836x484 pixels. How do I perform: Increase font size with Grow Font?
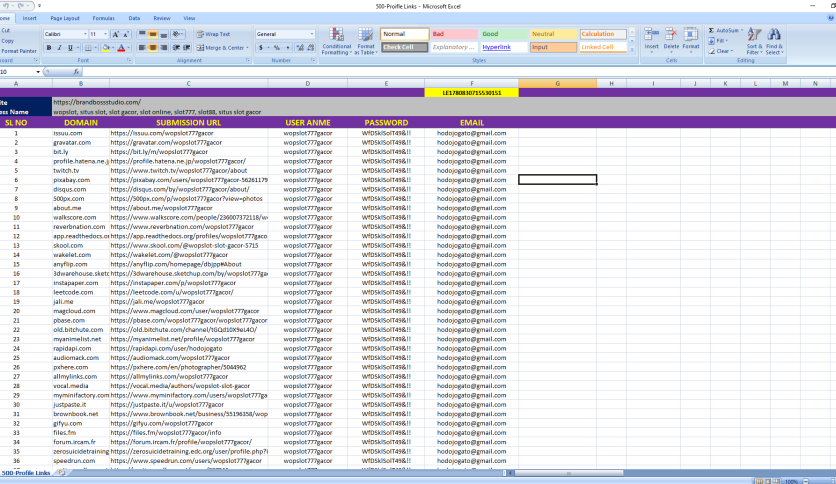[x=116, y=34]
